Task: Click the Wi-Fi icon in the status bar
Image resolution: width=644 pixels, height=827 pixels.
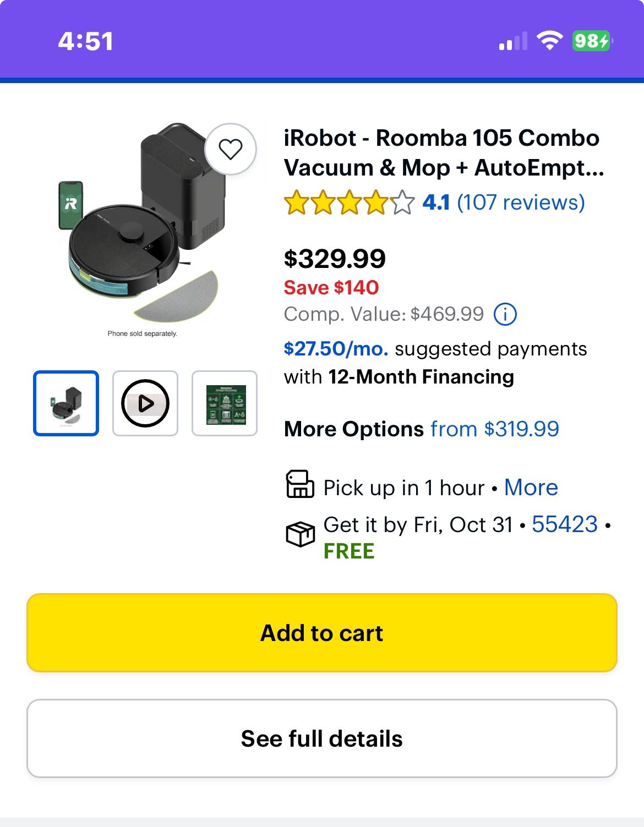Action: (549, 40)
